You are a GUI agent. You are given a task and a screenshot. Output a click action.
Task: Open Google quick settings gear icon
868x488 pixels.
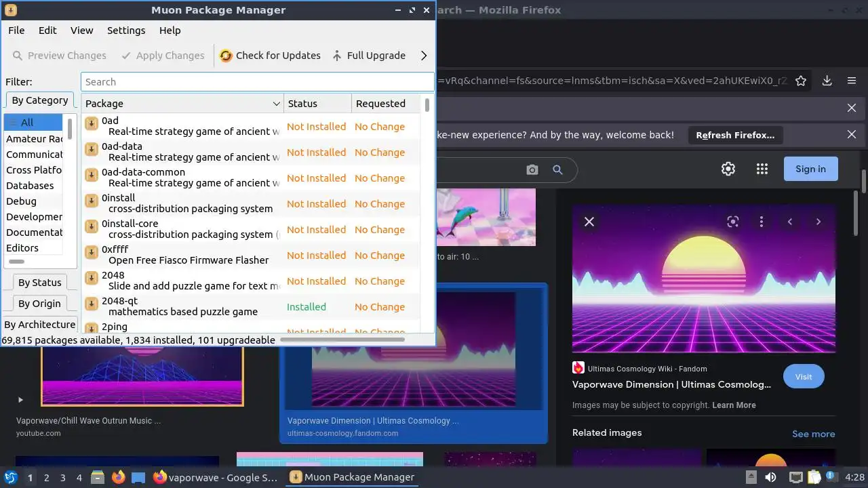tap(728, 169)
